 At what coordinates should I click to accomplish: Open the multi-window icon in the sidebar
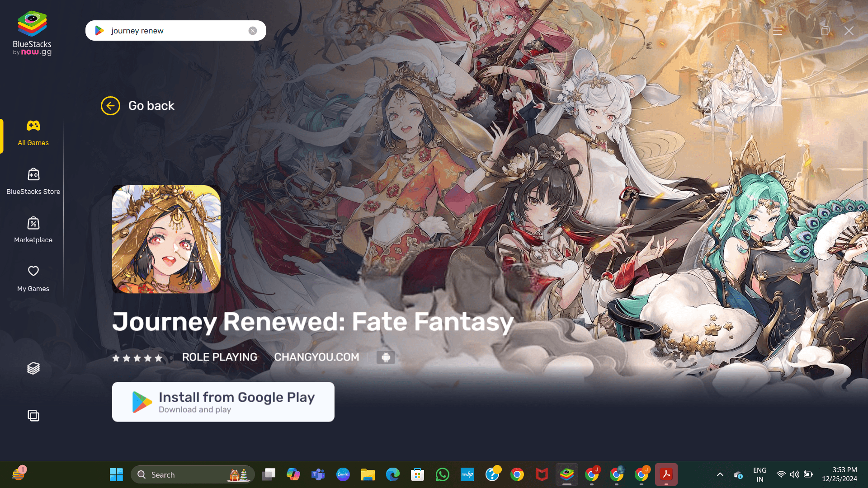coord(33,416)
